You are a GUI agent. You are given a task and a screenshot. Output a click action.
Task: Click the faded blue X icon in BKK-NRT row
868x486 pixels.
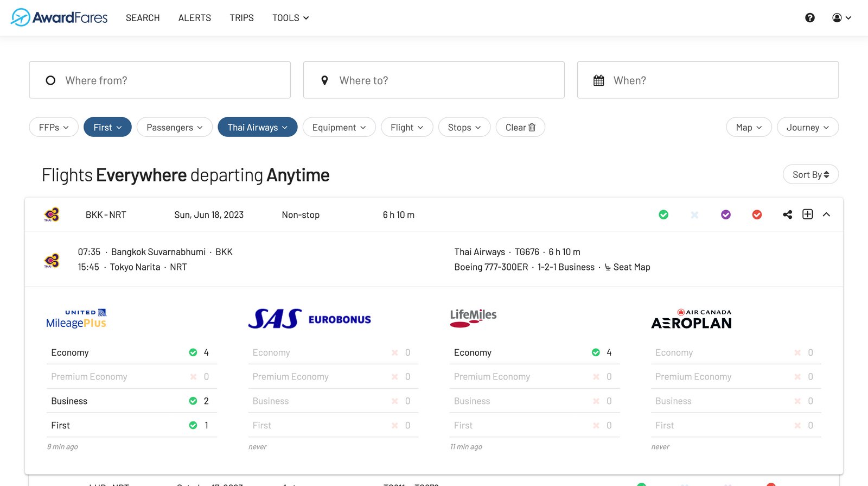(x=694, y=214)
